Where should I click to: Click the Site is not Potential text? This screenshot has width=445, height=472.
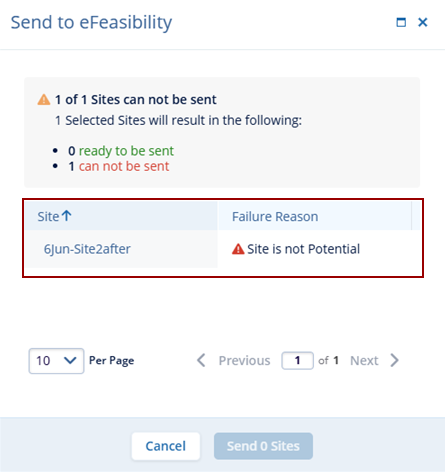(x=303, y=249)
